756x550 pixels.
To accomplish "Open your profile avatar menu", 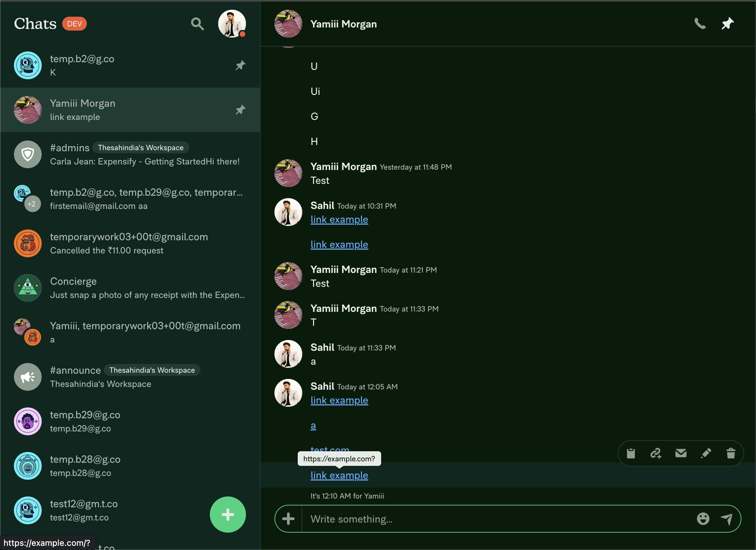I will pos(232,24).
